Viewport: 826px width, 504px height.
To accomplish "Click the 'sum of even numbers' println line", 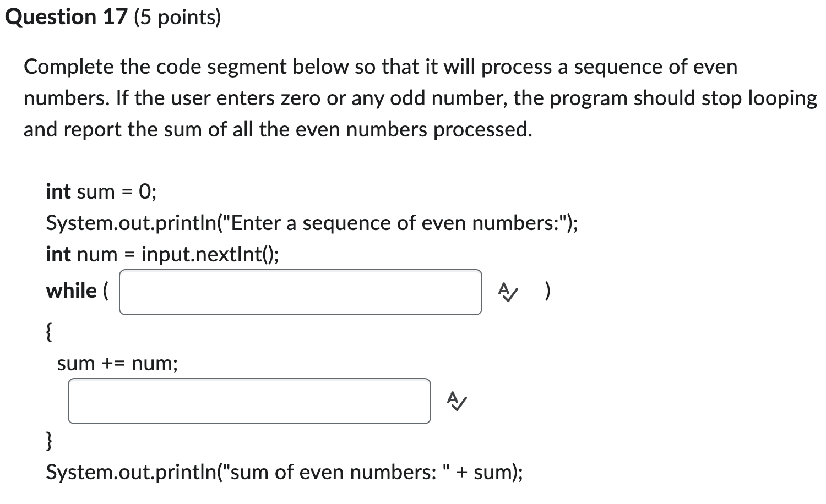I will click(285, 472).
